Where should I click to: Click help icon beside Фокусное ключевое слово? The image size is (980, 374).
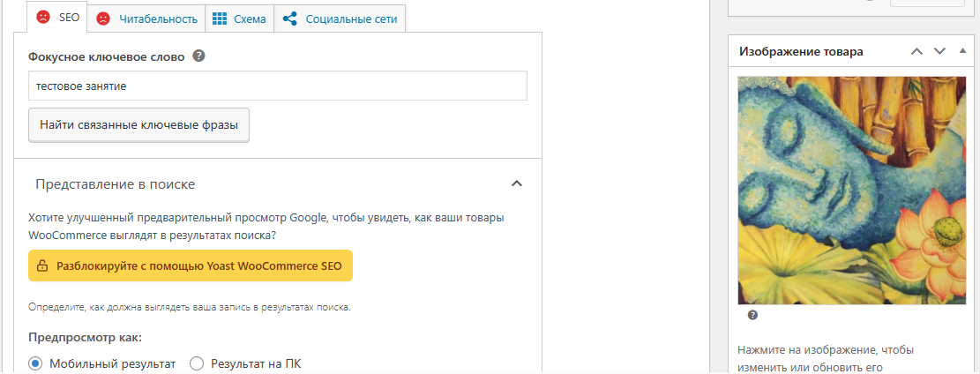pos(199,56)
